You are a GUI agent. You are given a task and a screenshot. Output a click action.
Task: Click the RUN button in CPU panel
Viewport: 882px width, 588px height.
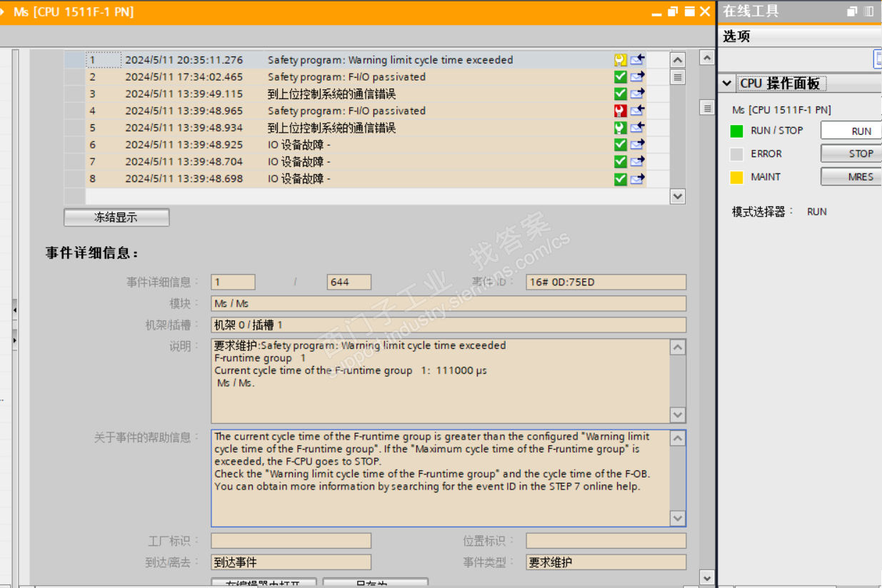click(851, 131)
